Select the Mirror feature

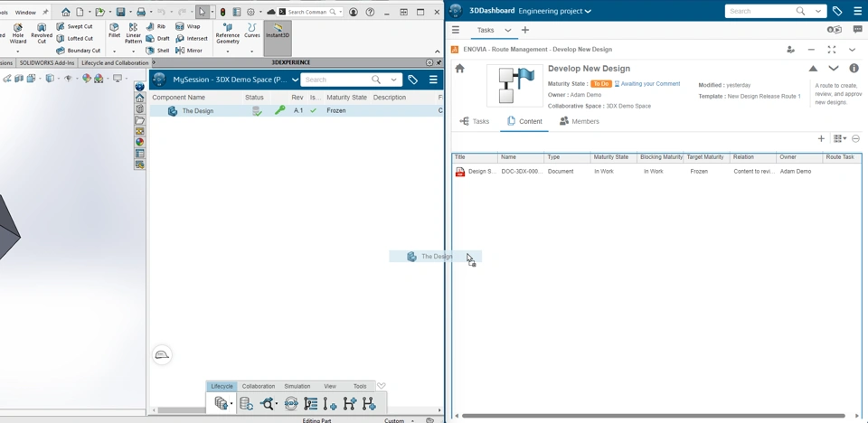[189, 51]
